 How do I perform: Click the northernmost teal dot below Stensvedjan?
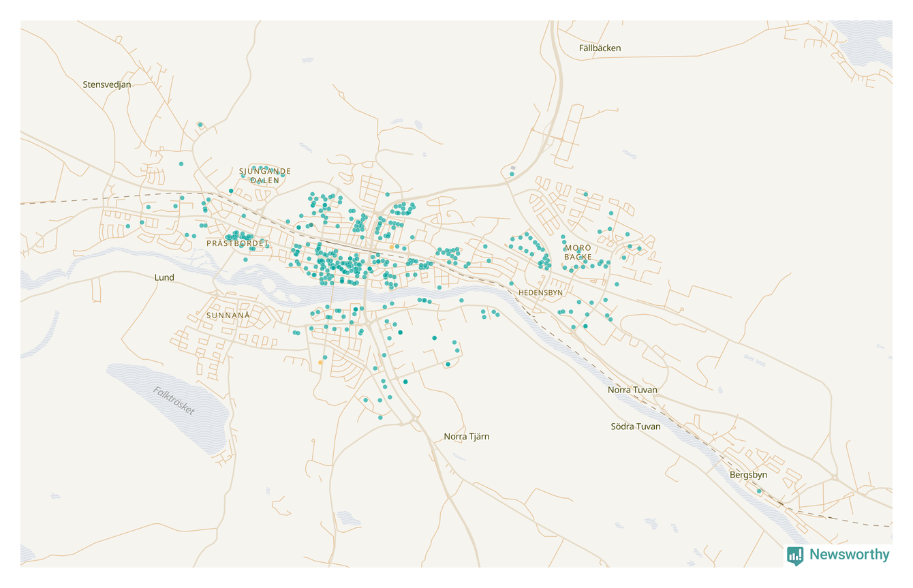[x=200, y=125]
